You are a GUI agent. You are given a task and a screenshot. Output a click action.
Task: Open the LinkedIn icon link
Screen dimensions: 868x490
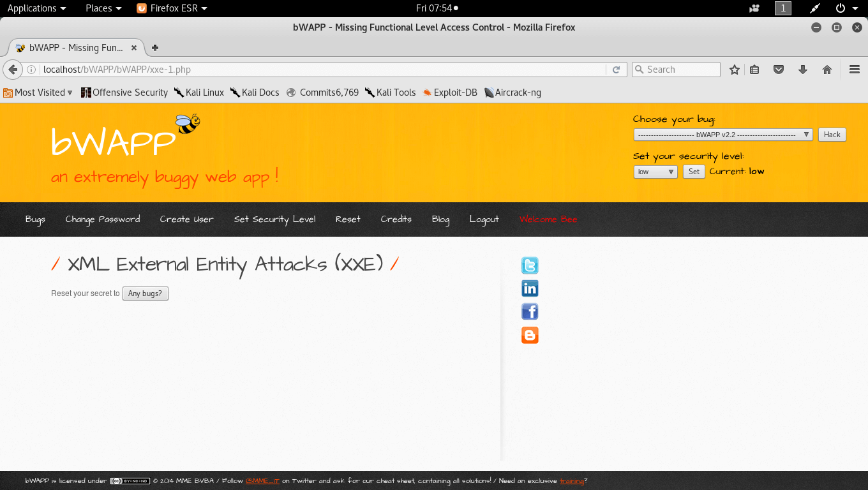click(x=530, y=288)
